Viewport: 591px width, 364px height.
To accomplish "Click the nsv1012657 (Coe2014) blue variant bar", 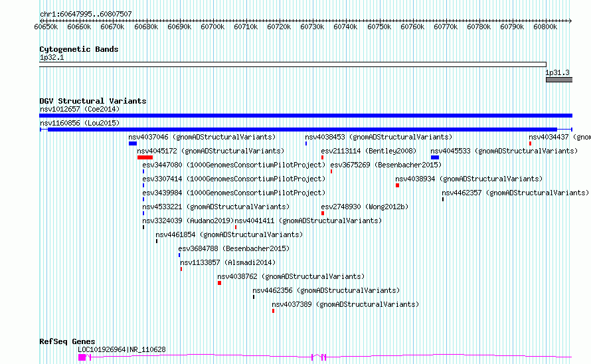I will [x=305, y=116].
